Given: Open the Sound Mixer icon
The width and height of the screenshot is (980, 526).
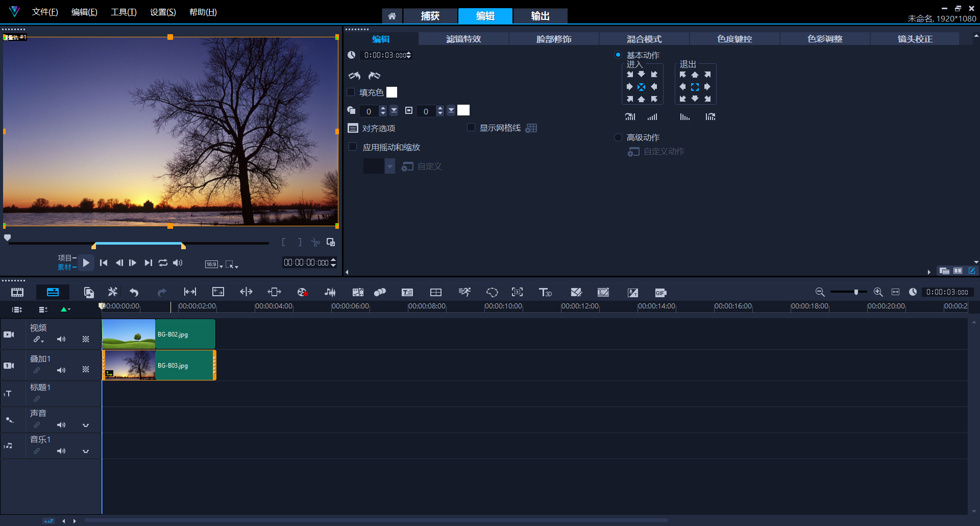Looking at the screenshot, I should pos(330,292).
